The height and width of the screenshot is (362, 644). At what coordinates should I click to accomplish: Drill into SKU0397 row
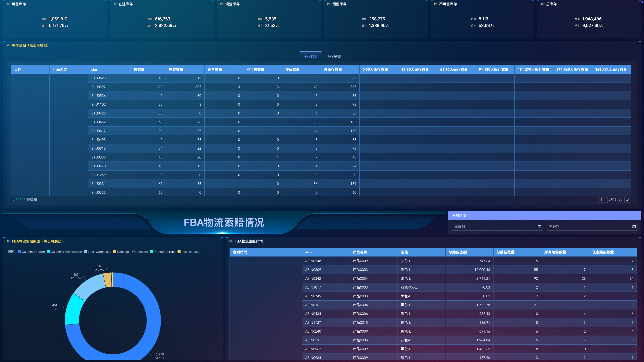98,87
